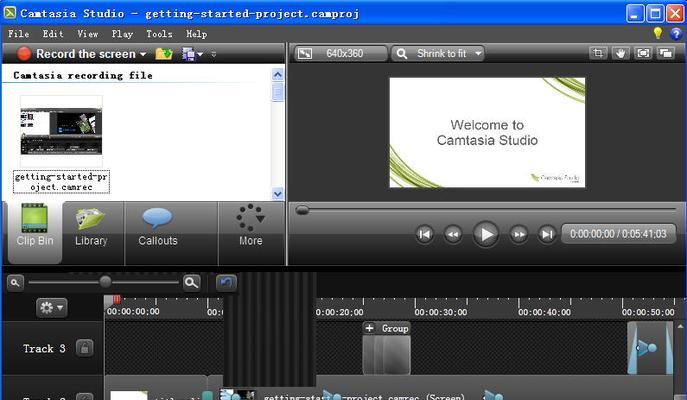The image size is (687, 400).
Task: Click the getting-started-project.camrec file name
Action: click(61, 182)
